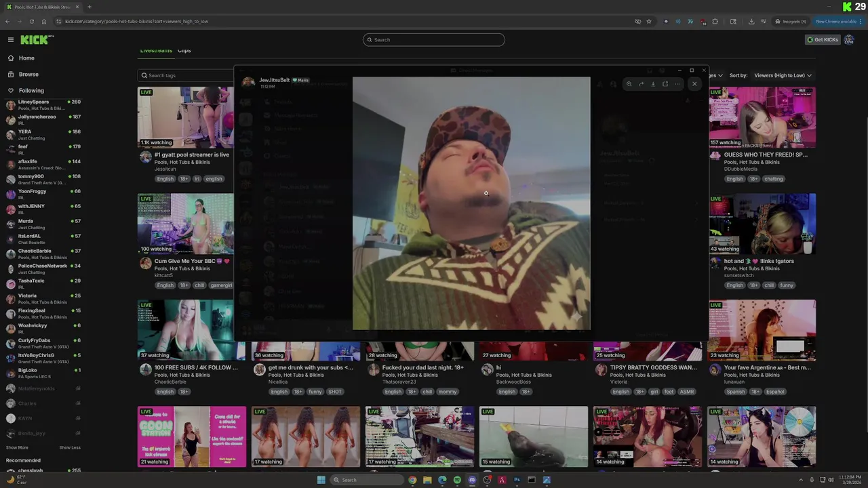868x488 pixels.
Task: Open the Chrome extensions puzzle icon
Action: (x=715, y=22)
